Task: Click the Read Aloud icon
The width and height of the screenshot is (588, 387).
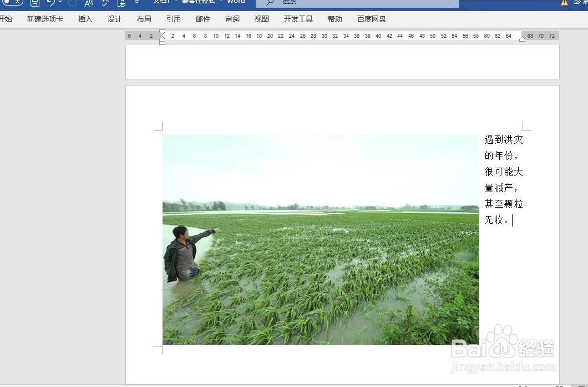Action: point(89,3)
